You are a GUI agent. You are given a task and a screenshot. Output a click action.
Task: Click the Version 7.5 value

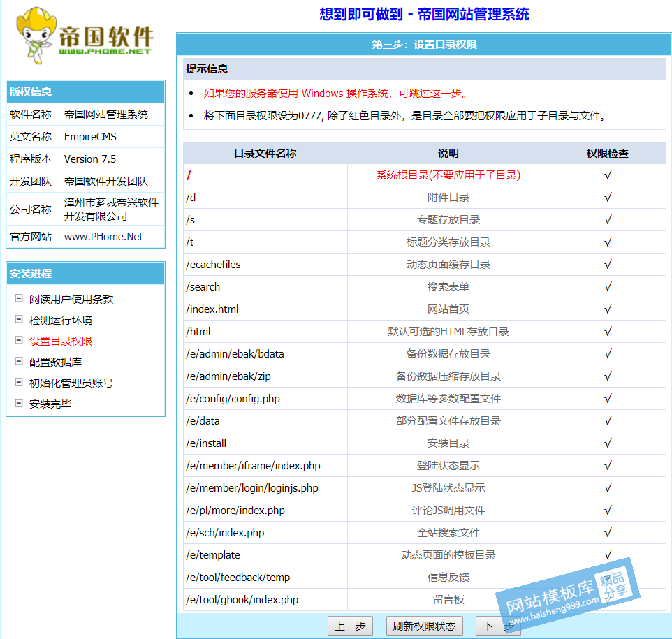90,159
